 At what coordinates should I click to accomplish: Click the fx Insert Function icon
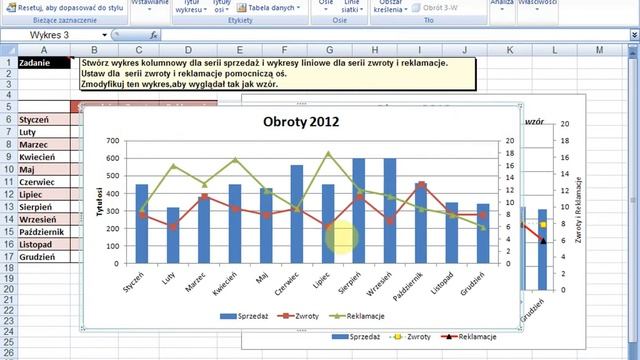(153, 35)
